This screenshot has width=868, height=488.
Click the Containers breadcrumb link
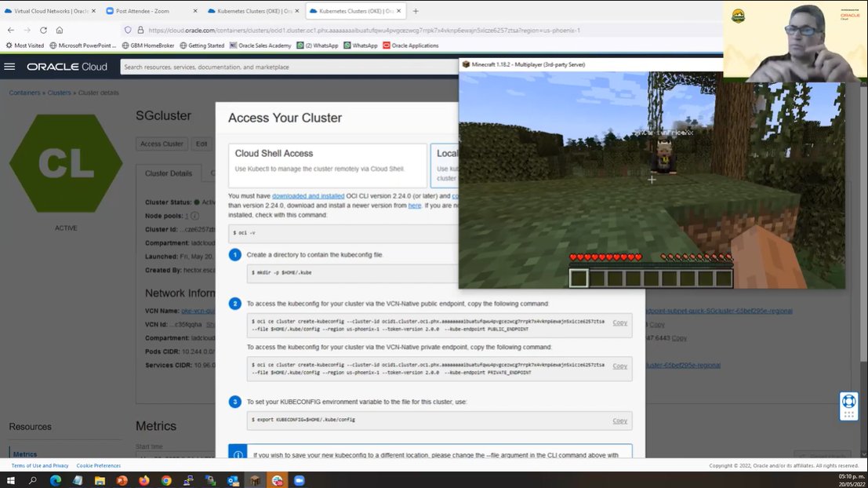(x=24, y=93)
